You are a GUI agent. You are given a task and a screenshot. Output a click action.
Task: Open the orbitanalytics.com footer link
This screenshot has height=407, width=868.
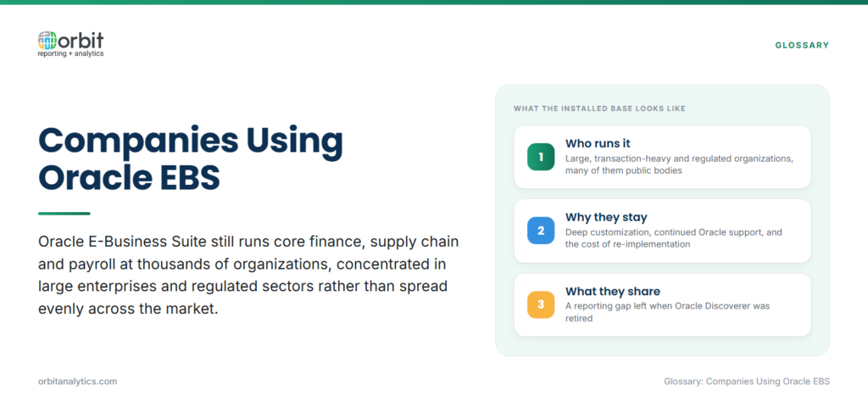(x=77, y=382)
